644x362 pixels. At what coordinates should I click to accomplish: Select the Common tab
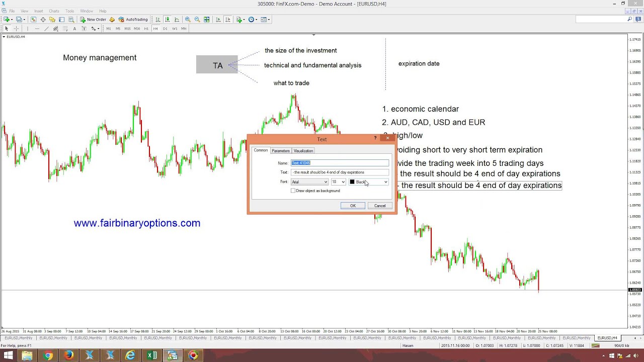pos(261,150)
